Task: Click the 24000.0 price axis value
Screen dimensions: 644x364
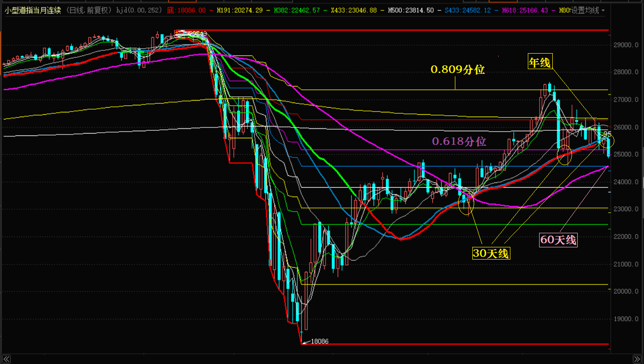Action: click(x=626, y=182)
